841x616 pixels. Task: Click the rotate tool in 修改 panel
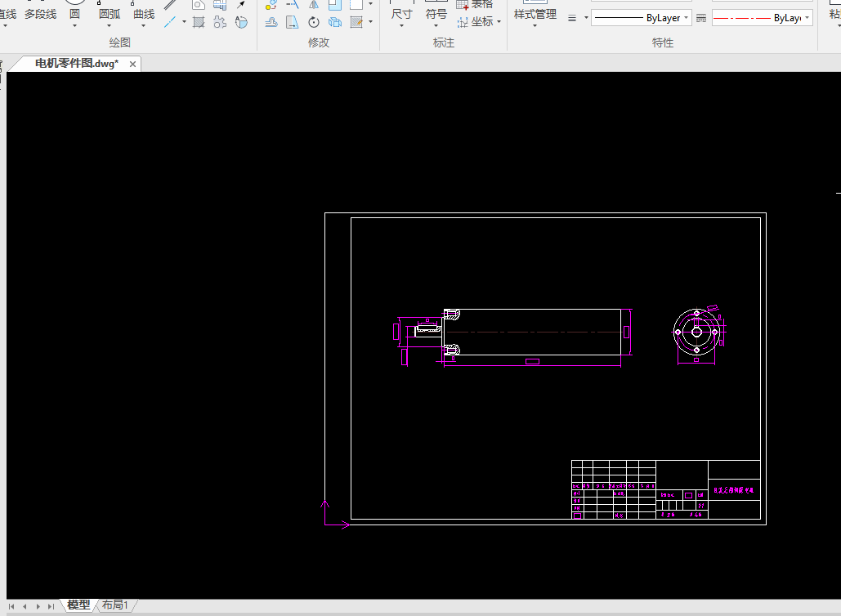tap(313, 22)
